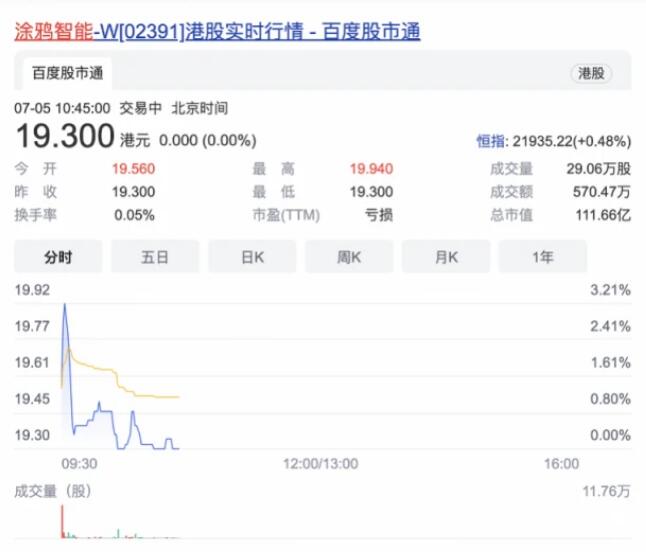Click the current price 19.300
The height and width of the screenshot is (560, 646).
[65, 136]
